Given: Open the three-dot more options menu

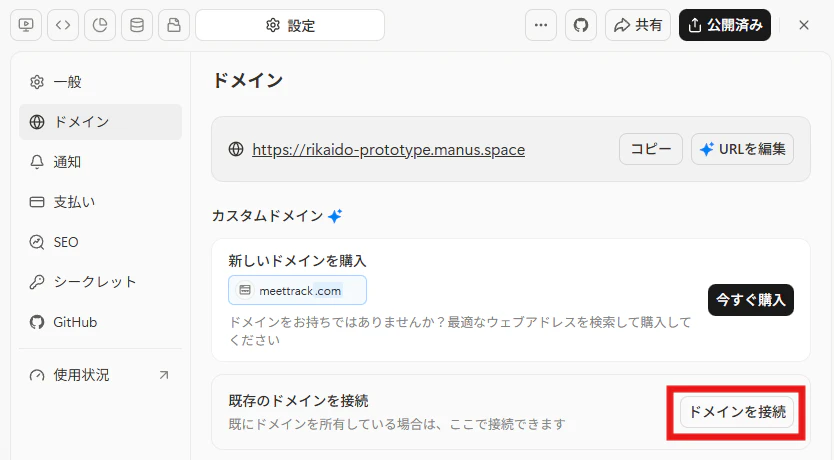Looking at the screenshot, I should tap(541, 25).
